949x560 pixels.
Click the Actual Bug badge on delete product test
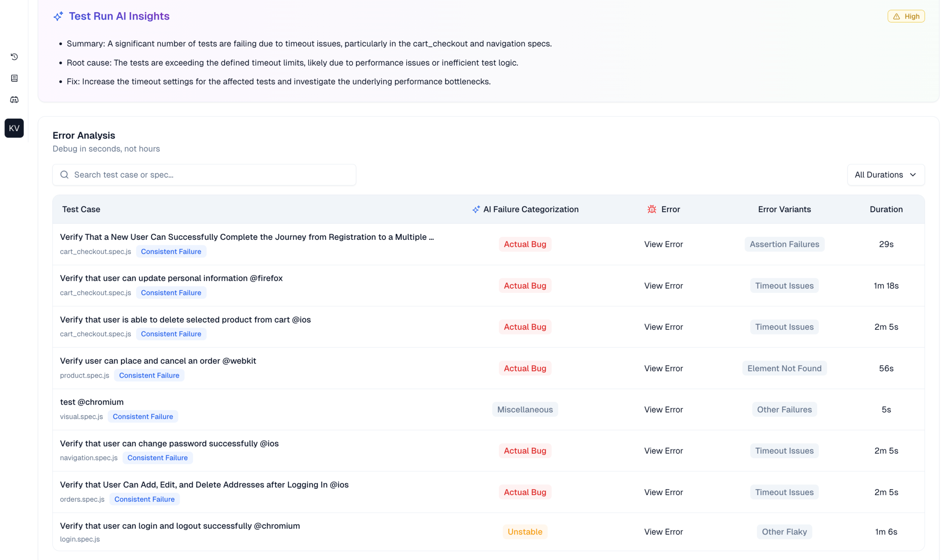click(x=525, y=327)
